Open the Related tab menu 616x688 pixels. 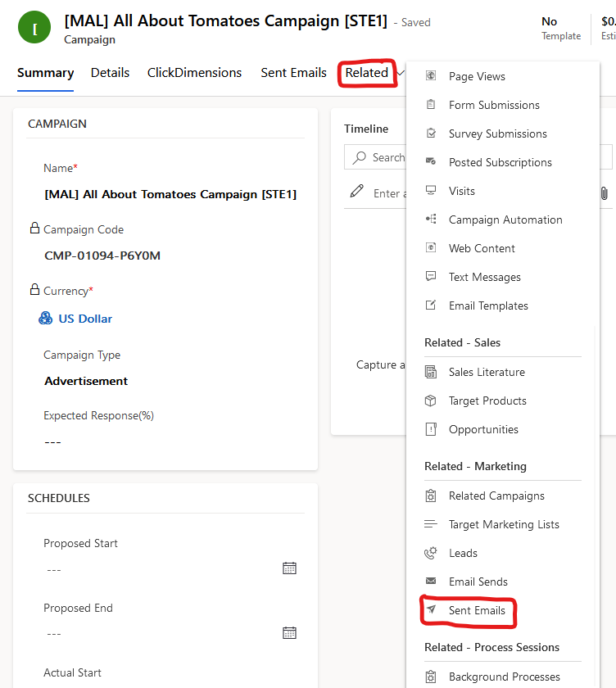pos(367,73)
